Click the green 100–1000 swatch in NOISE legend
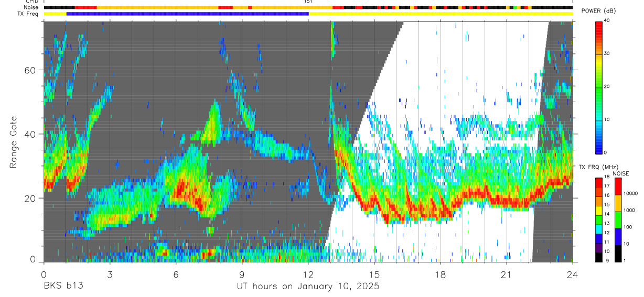This screenshot has height=297, width=644. (618, 219)
